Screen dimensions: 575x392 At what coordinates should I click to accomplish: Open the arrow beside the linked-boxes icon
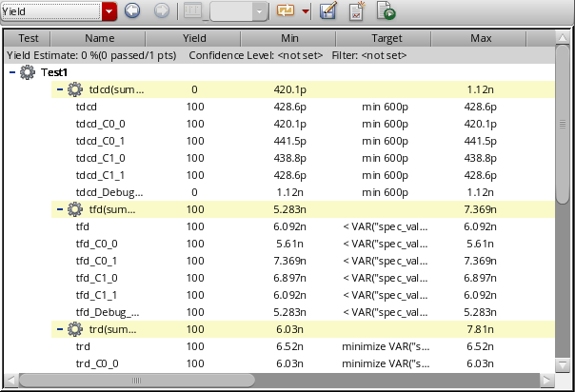pyautogui.click(x=305, y=11)
